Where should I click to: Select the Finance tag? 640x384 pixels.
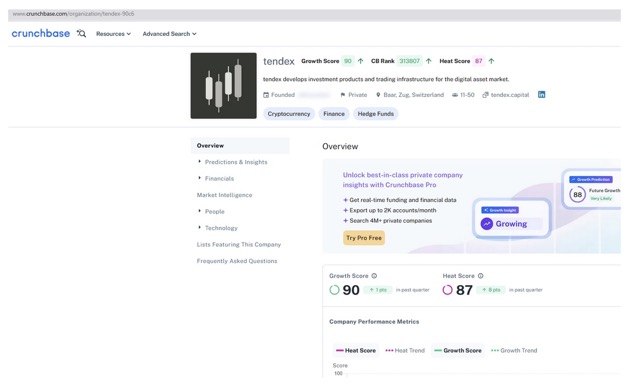334,114
